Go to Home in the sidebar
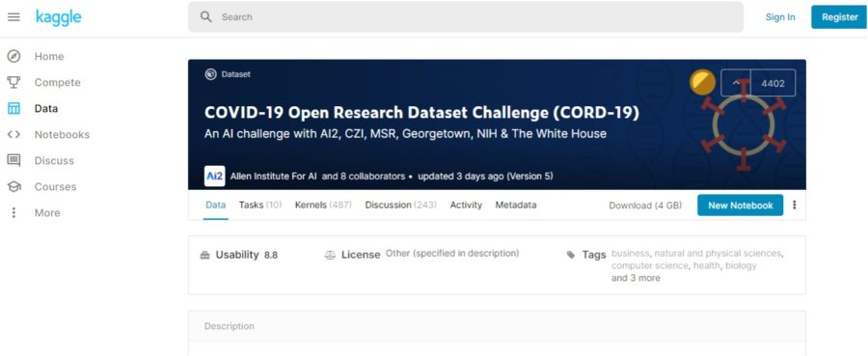The height and width of the screenshot is (356, 868). 49,57
